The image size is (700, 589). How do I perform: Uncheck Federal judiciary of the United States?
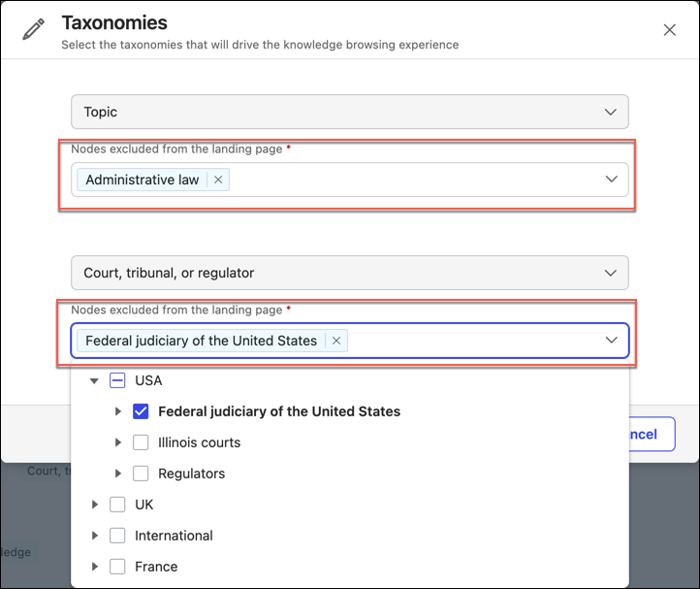pyautogui.click(x=141, y=411)
